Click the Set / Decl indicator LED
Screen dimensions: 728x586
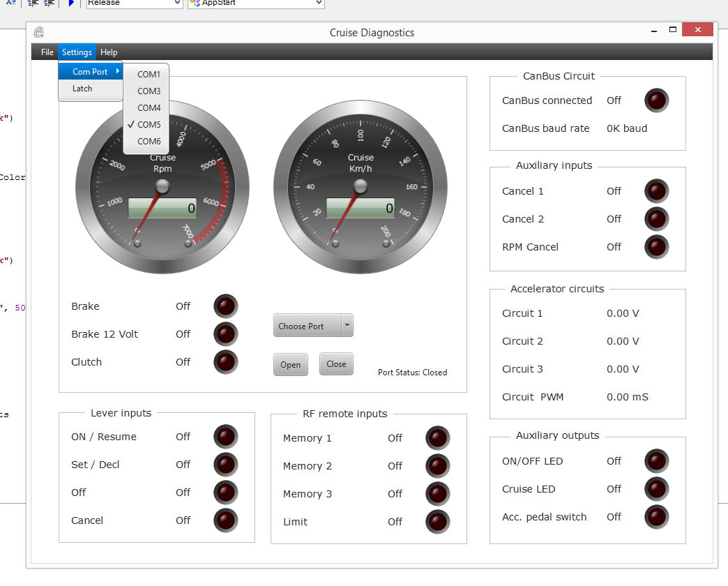(226, 465)
